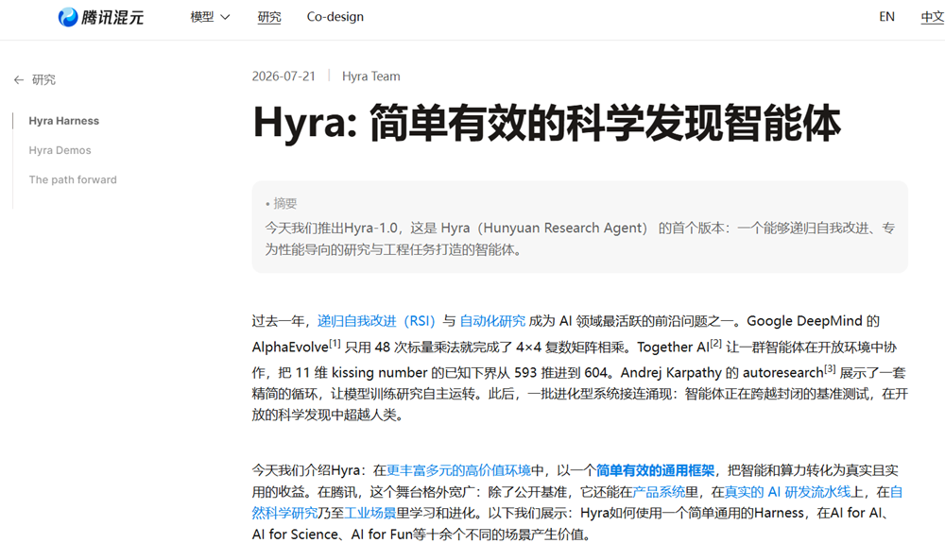Follow the 简单有效的通用框架 link
Screen dimensions: 945x560
click(x=655, y=470)
